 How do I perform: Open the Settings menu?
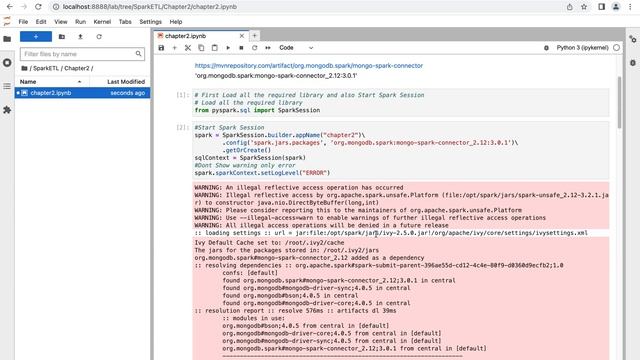coord(151,22)
